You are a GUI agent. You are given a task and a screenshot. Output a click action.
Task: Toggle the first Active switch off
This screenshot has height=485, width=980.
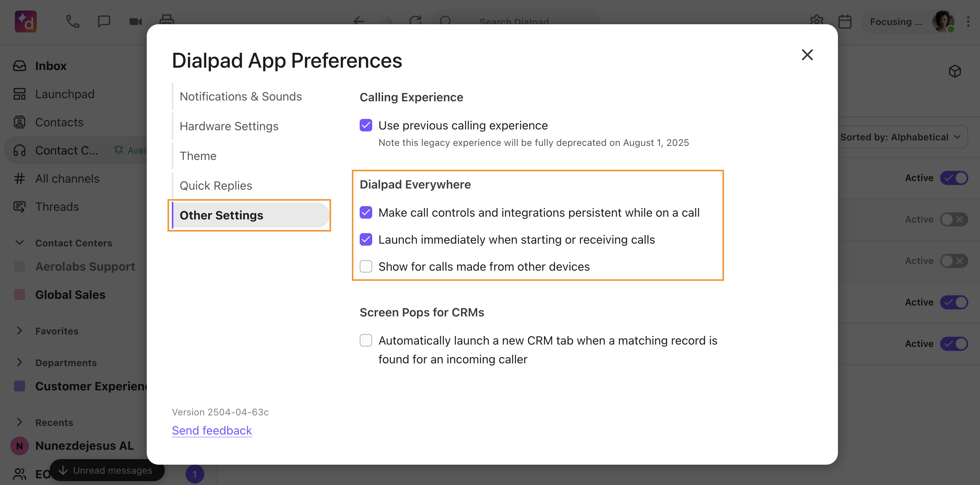click(954, 178)
